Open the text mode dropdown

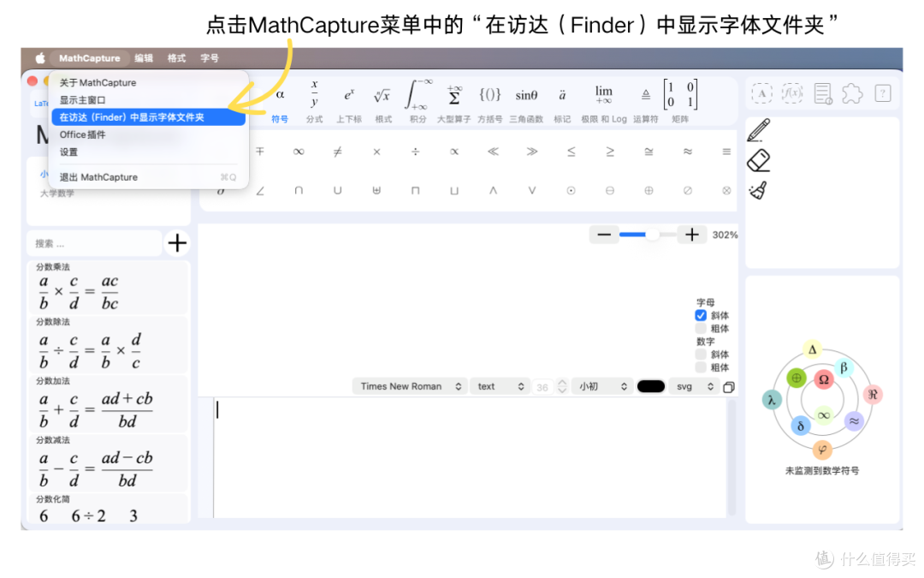(x=500, y=386)
